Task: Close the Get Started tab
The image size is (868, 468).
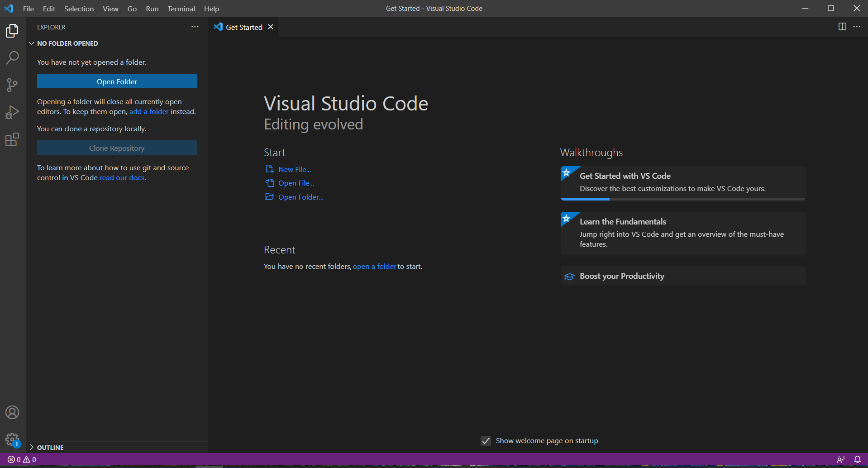Action: click(271, 27)
